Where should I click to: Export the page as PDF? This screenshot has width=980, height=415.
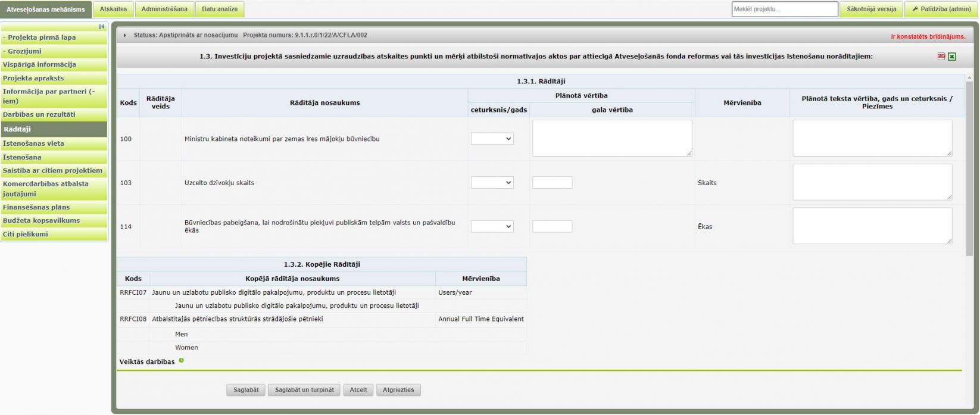click(941, 57)
